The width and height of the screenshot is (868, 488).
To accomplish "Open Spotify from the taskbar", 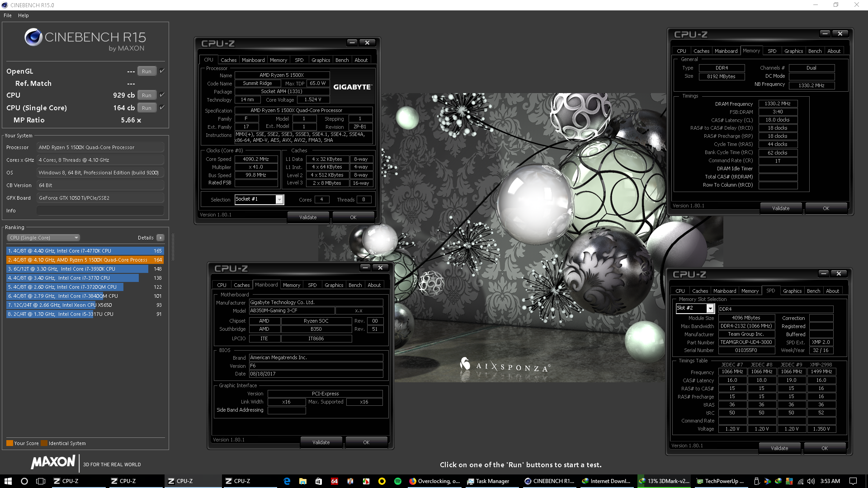I will 398,481.
